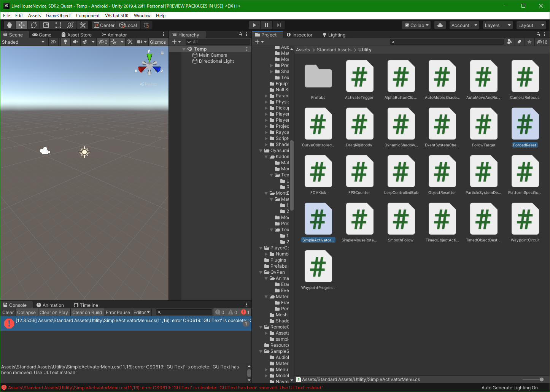
Task: Search by label icon in Project
Action: (519, 42)
